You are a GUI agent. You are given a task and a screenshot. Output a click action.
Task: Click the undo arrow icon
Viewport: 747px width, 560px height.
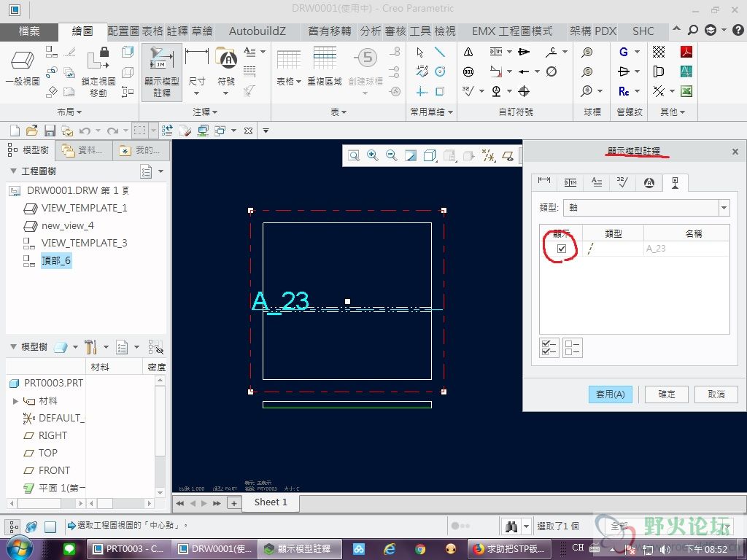[85, 131]
